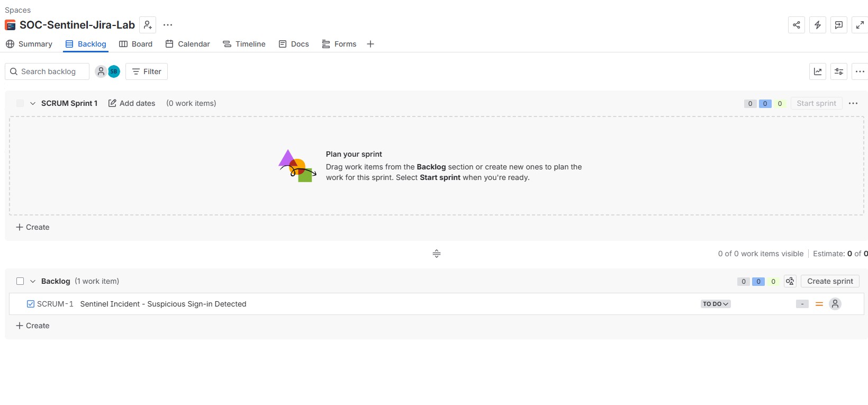Open backlog insights chart icon
868x405 pixels.
tap(818, 71)
